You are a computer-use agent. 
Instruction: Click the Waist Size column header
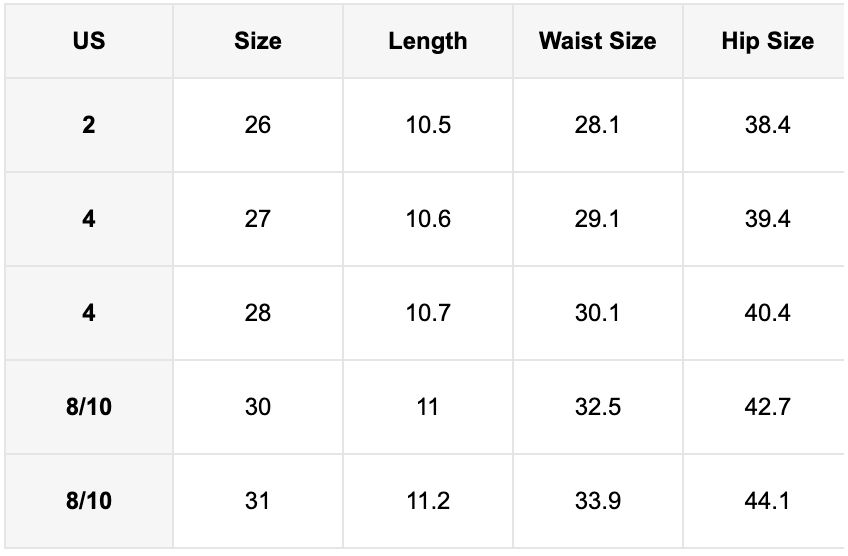pyautogui.click(x=598, y=41)
